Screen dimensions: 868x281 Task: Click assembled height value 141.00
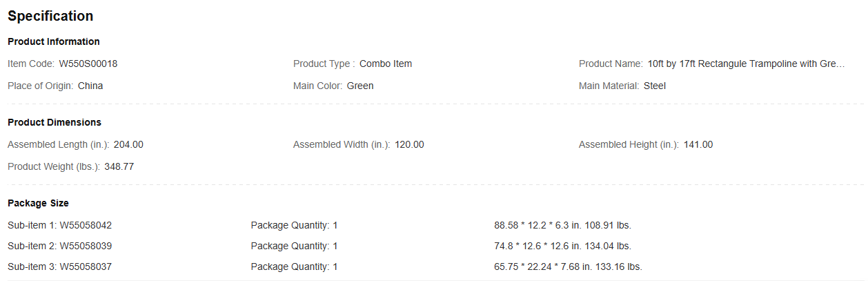pos(698,144)
